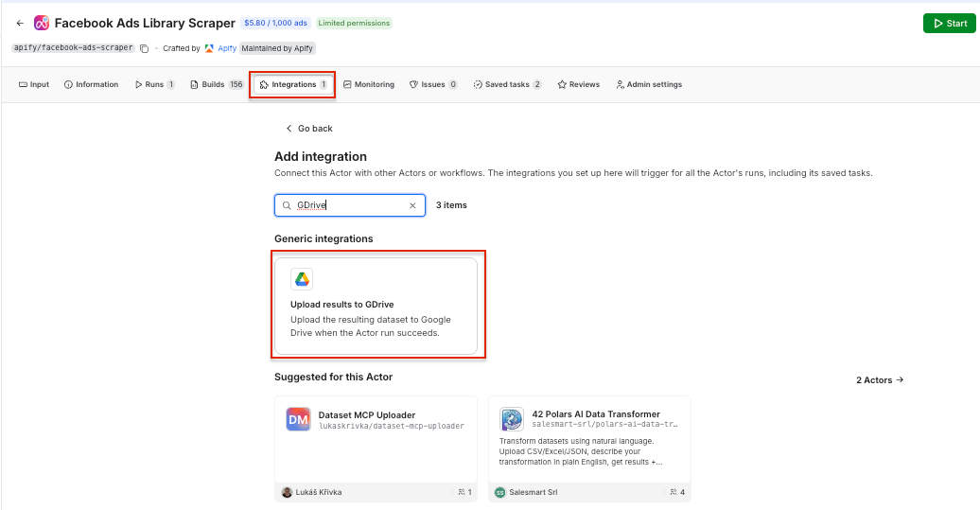The height and width of the screenshot is (510, 980).
Task: Start the Actor with the green Start button
Action: tap(950, 23)
